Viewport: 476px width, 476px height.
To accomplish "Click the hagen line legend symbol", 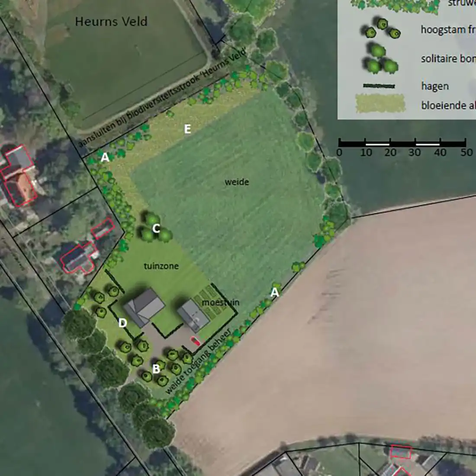I will point(379,86).
